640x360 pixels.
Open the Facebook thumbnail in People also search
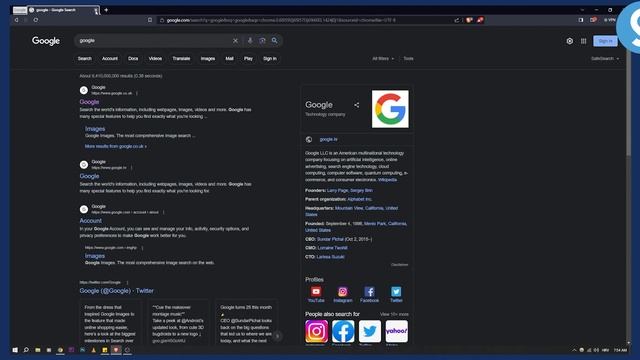coord(343,331)
